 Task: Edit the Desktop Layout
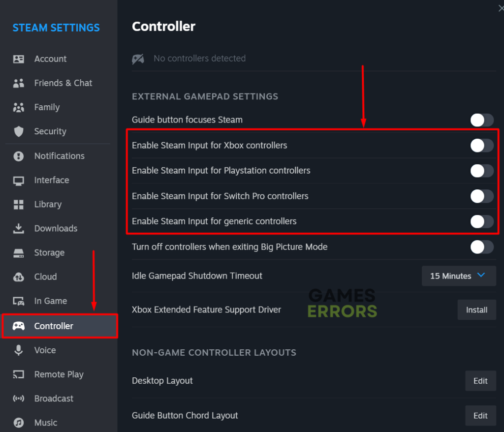[x=480, y=380]
